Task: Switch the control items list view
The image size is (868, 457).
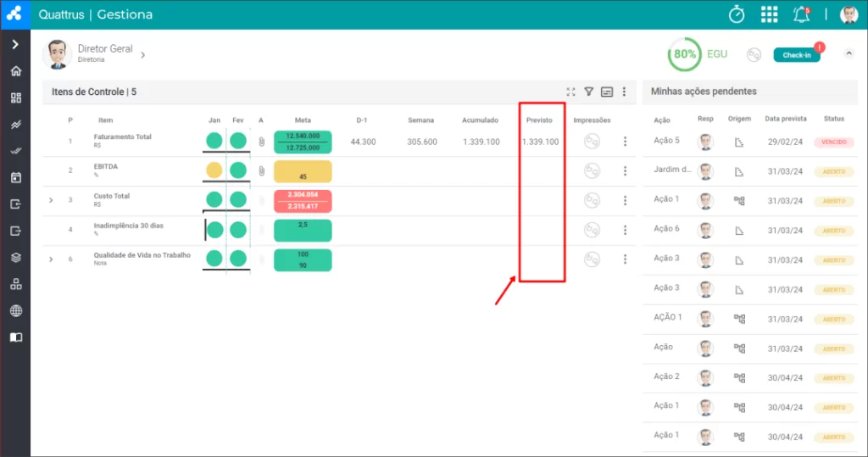Action: point(607,92)
